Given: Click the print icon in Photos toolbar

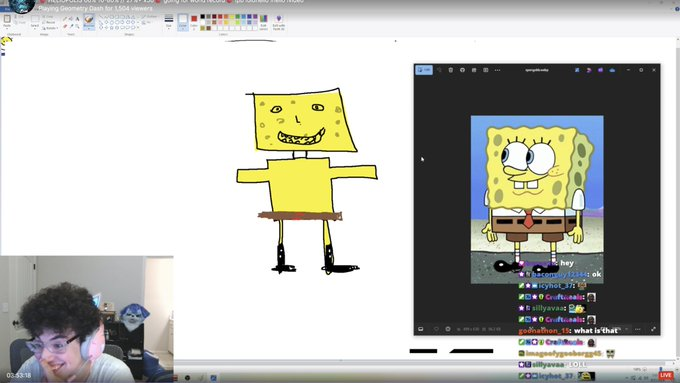Looking at the screenshot, I should tap(474, 70).
